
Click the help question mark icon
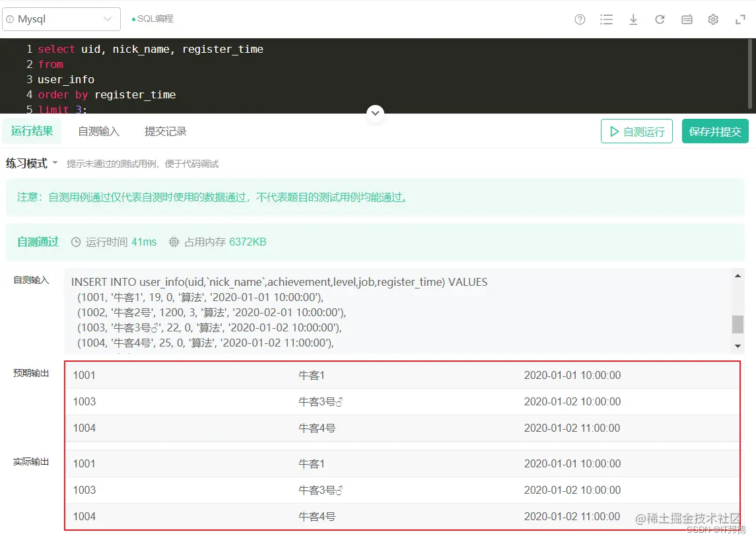click(580, 19)
